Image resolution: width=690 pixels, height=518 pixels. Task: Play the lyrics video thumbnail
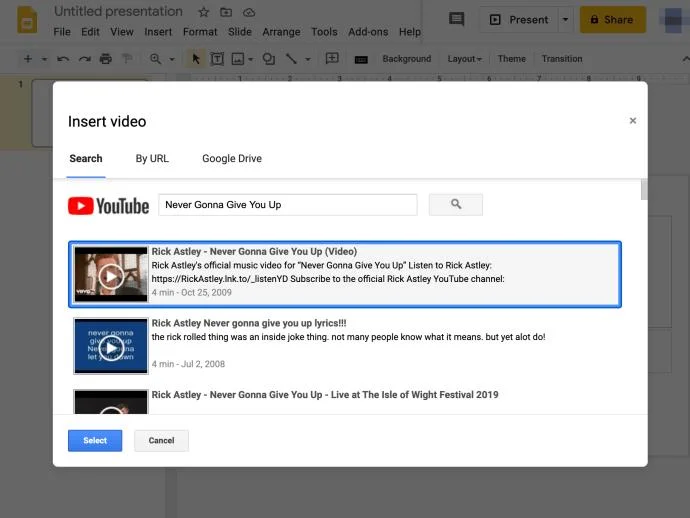pos(111,346)
